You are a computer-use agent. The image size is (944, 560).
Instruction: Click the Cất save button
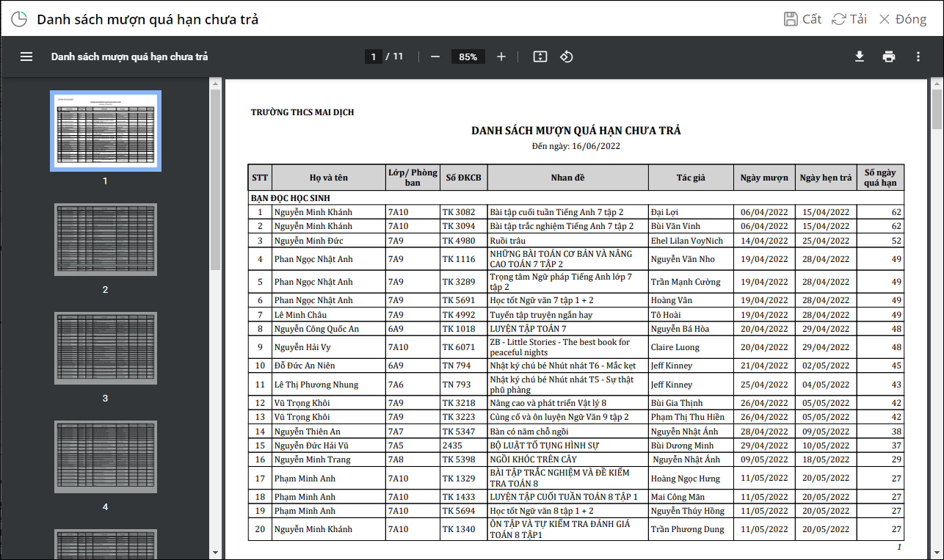point(802,19)
